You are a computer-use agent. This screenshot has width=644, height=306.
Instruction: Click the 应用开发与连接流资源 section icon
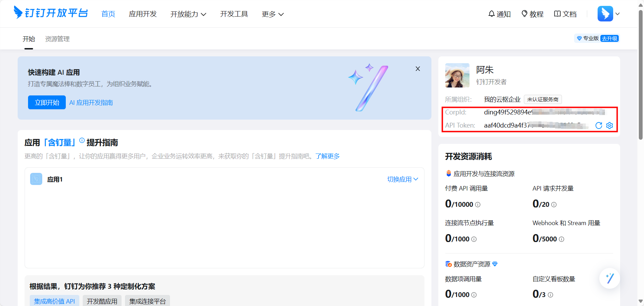click(448, 173)
